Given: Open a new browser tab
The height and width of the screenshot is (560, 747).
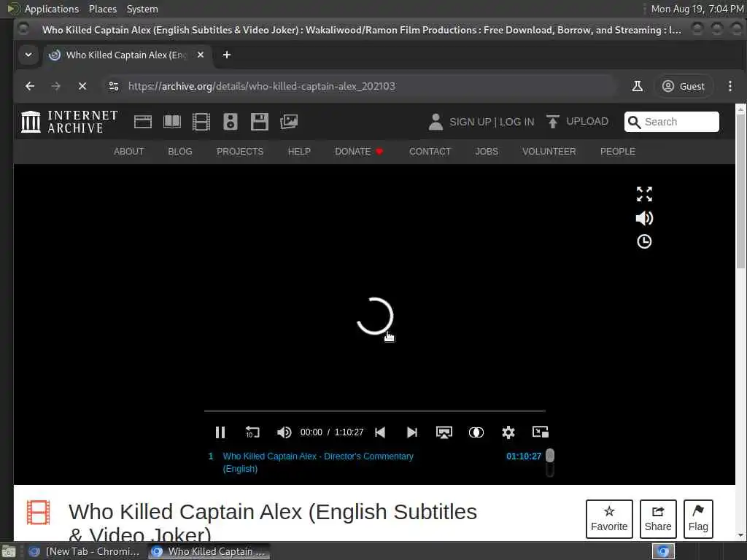Looking at the screenshot, I should [x=227, y=55].
